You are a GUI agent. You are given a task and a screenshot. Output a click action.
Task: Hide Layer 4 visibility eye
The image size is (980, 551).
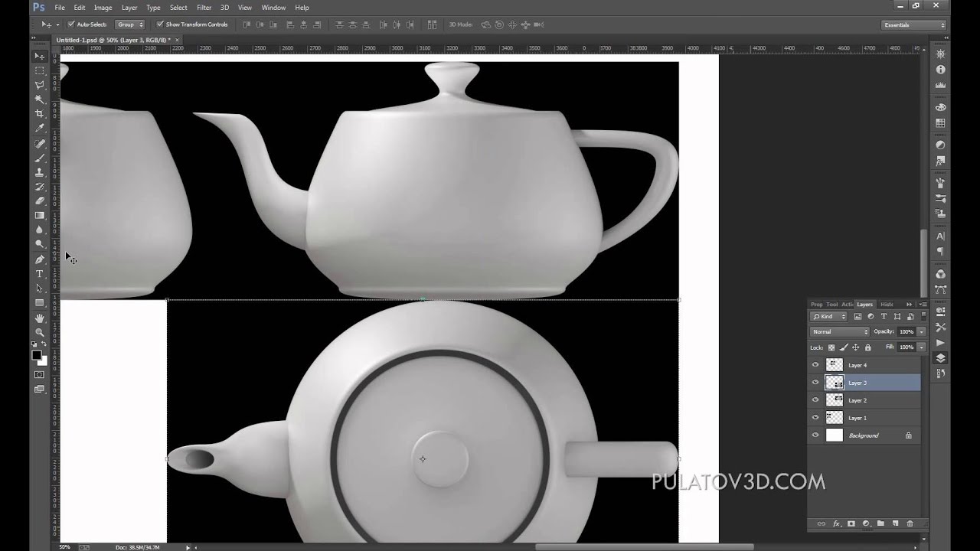[815, 365]
